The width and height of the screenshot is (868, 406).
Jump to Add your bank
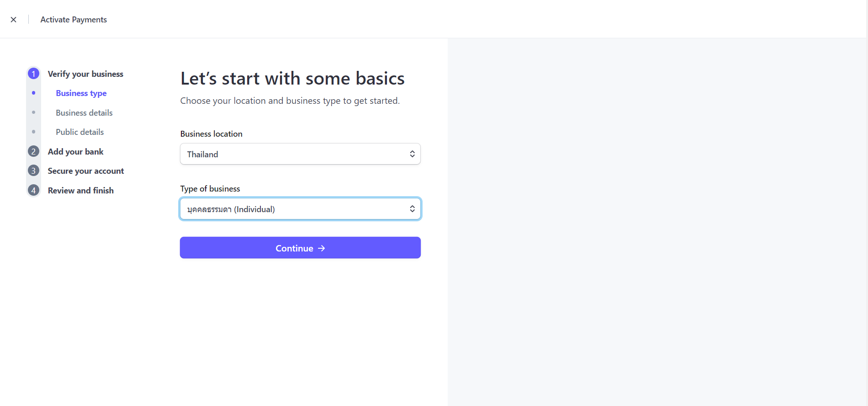click(x=76, y=152)
